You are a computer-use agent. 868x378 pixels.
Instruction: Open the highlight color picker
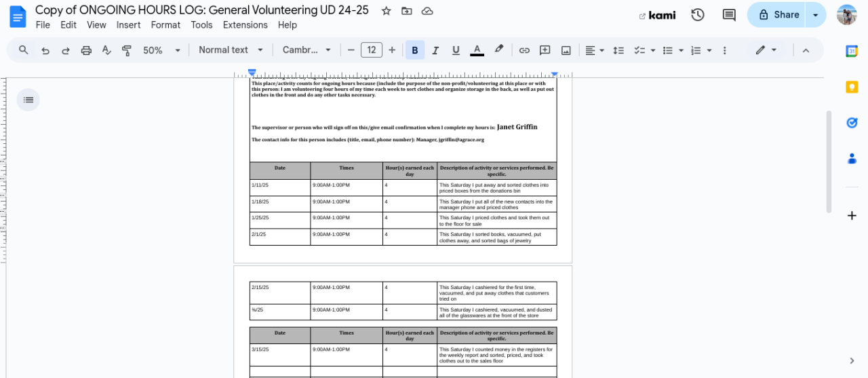499,50
